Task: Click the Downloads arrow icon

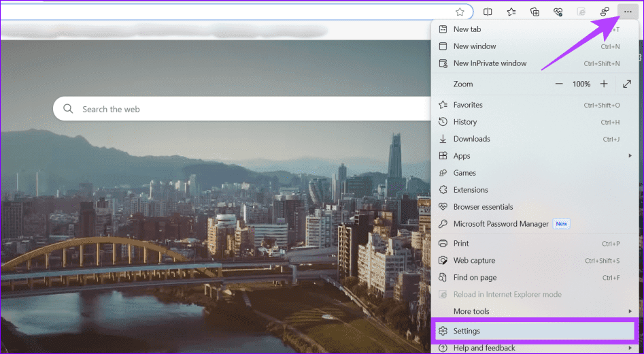Action: pyautogui.click(x=443, y=139)
